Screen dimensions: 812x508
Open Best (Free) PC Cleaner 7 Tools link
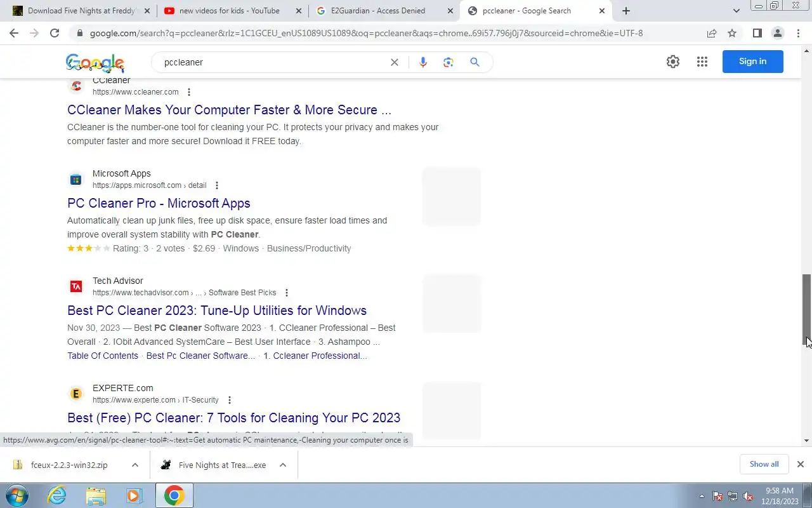click(x=233, y=418)
